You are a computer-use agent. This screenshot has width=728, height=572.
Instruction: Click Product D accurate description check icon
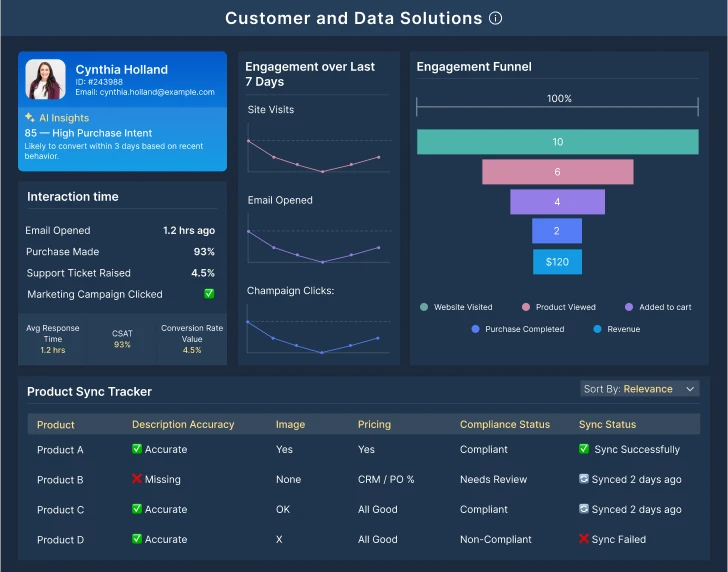(137, 539)
